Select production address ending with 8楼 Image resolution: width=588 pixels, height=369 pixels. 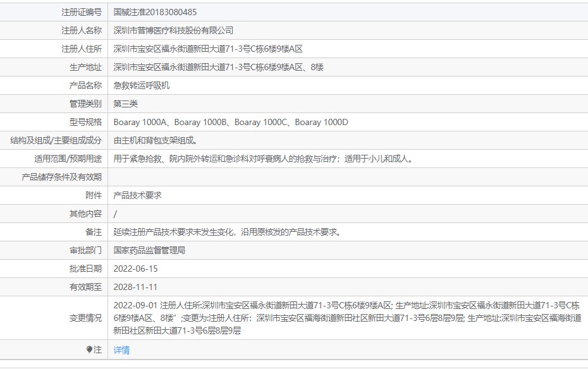[x=218, y=67]
